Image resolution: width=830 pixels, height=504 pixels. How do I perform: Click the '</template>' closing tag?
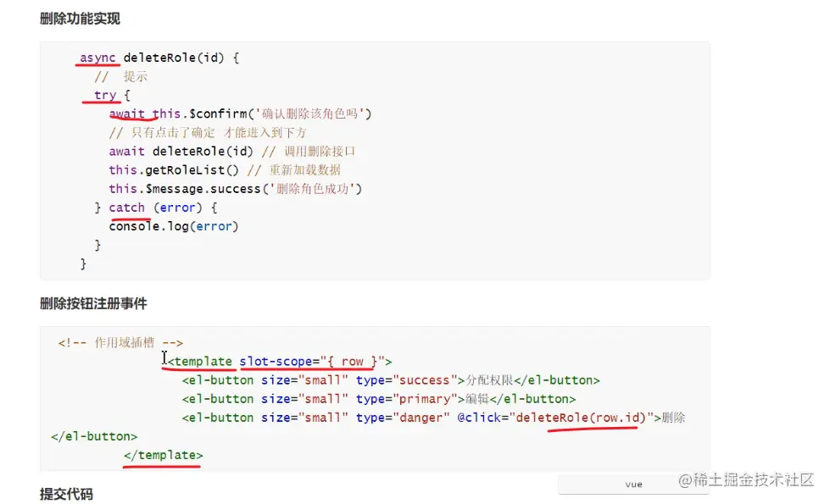point(163,455)
